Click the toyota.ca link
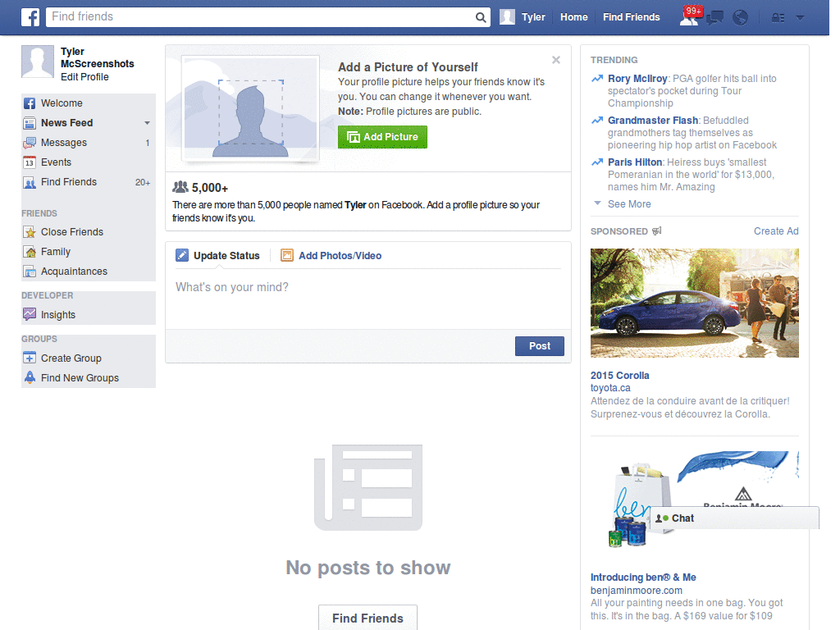Screen dimensions: 840x630 610,388
